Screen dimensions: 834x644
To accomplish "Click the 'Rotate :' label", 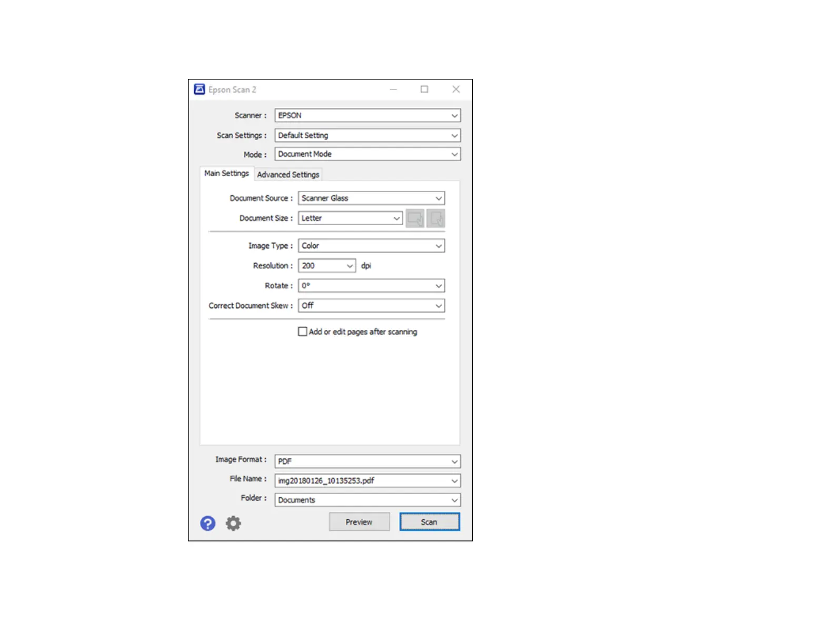I will (x=279, y=286).
